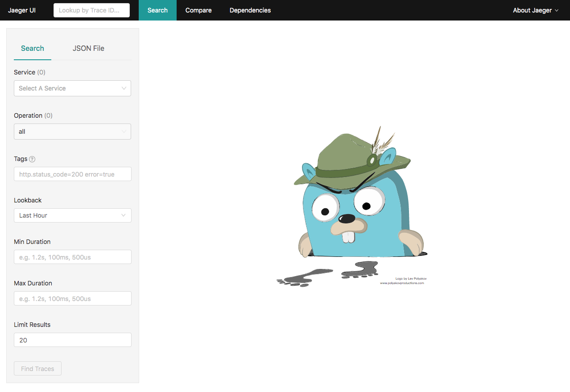This screenshot has width=570, height=392.
Task: Open the Compare navigation tab
Action: click(x=198, y=10)
